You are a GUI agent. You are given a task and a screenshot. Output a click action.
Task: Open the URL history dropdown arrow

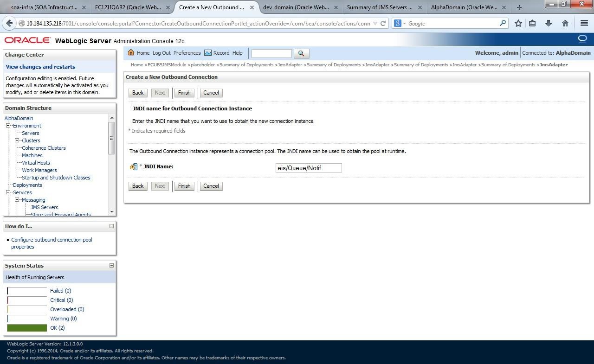click(x=375, y=24)
